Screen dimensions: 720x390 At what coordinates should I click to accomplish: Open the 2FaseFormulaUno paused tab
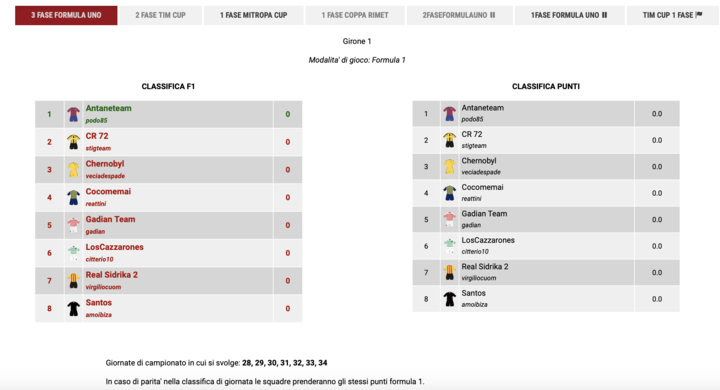coord(459,15)
